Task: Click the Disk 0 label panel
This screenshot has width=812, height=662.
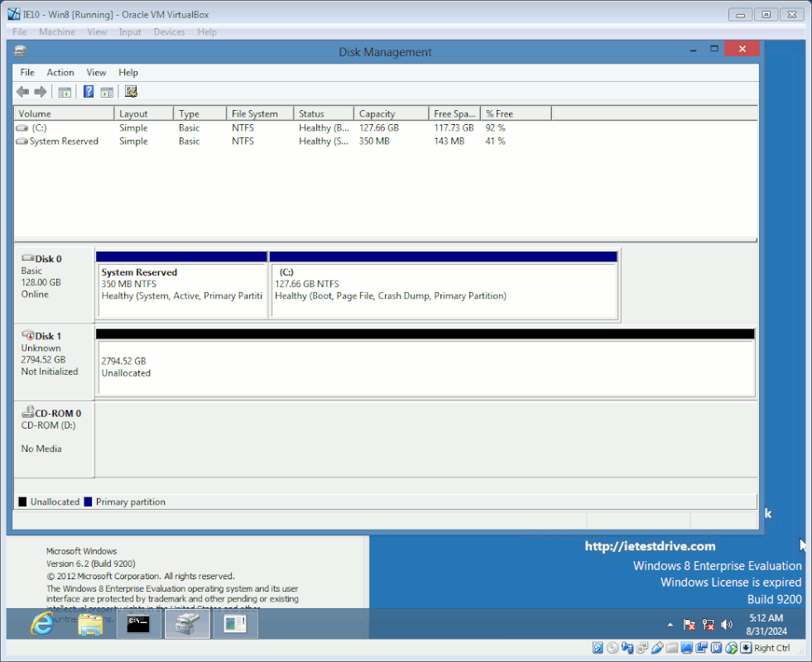Action: coord(54,285)
